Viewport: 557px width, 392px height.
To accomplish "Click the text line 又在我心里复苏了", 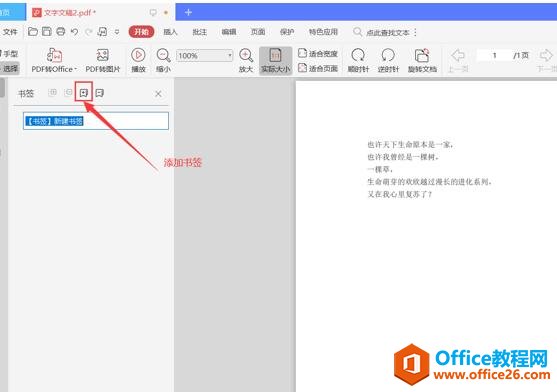I will (x=399, y=194).
